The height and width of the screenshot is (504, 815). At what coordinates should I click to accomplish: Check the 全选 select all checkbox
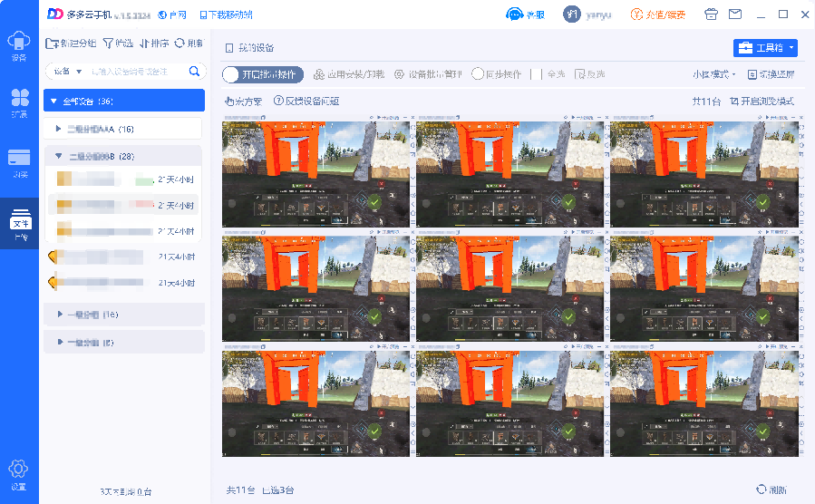[548, 74]
